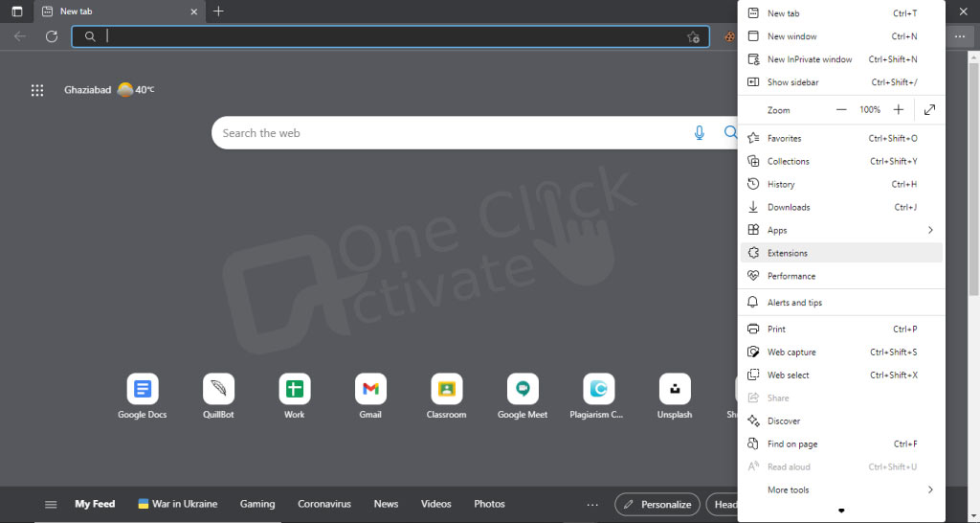Image resolution: width=980 pixels, height=523 pixels.
Task: Open the Work quick link tile
Action: pyautogui.click(x=295, y=396)
